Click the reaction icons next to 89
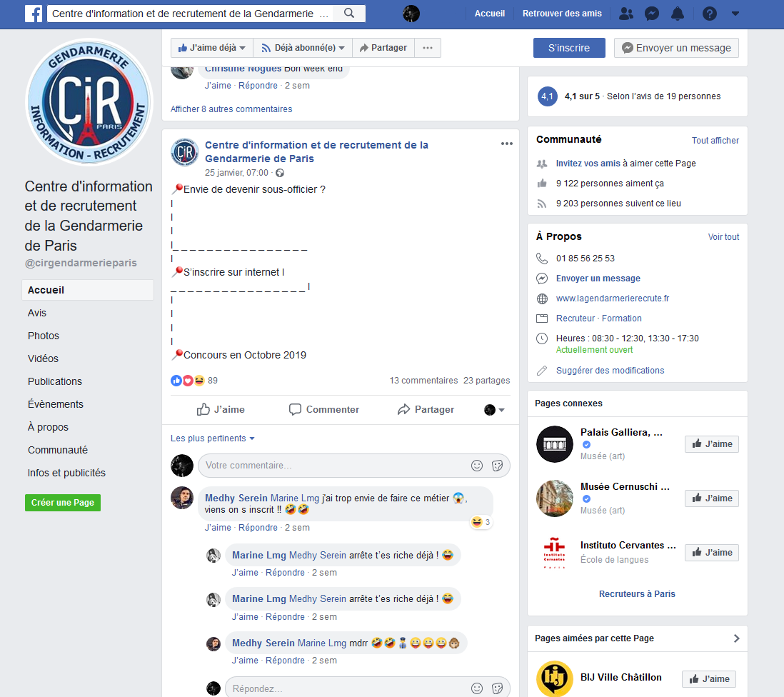This screenshot has height=697, width=784. click(x=188, y=381)
